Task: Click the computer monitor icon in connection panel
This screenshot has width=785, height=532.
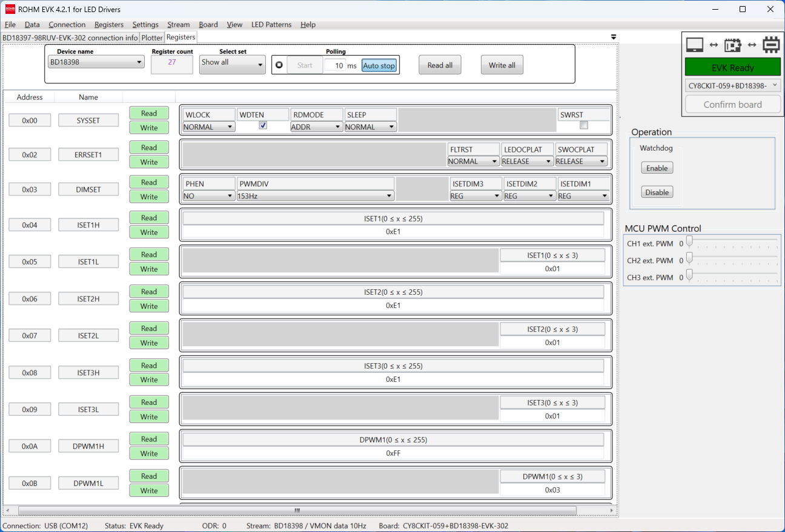Action: (694, 45)
